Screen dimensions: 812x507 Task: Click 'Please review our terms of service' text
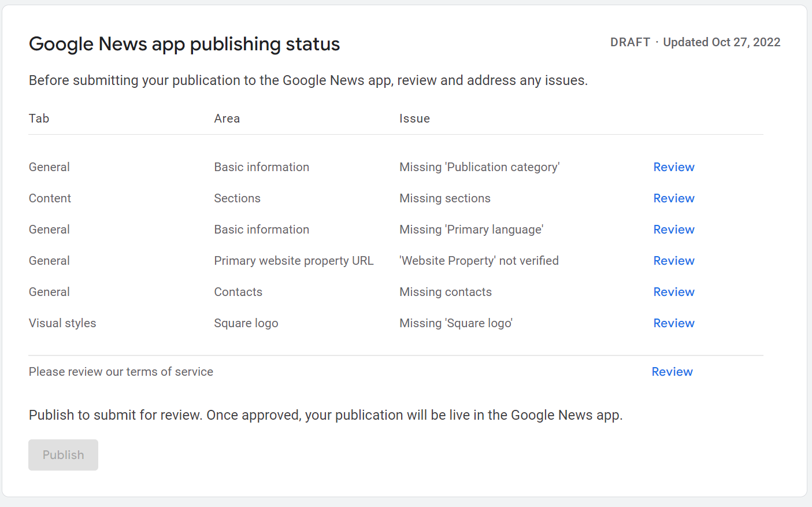pos(121,372)
